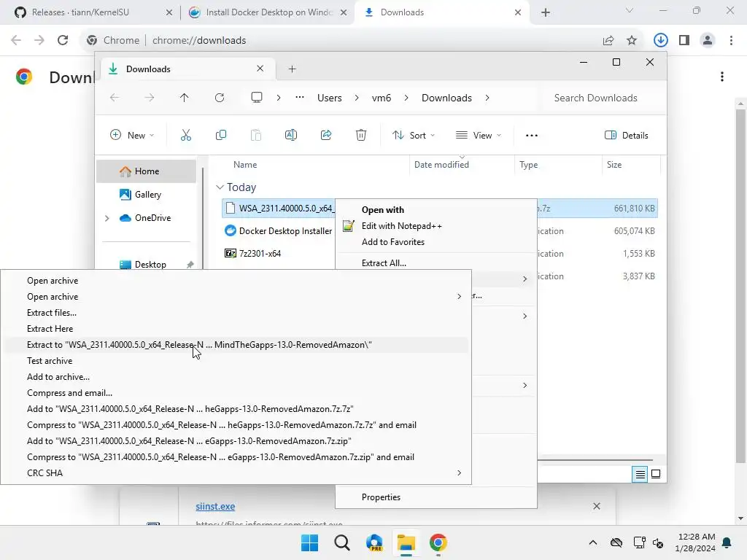747x560 pixels.
Task: Click the Copy icon in Explorer toolbar
Action: click(x=220, y=135)
